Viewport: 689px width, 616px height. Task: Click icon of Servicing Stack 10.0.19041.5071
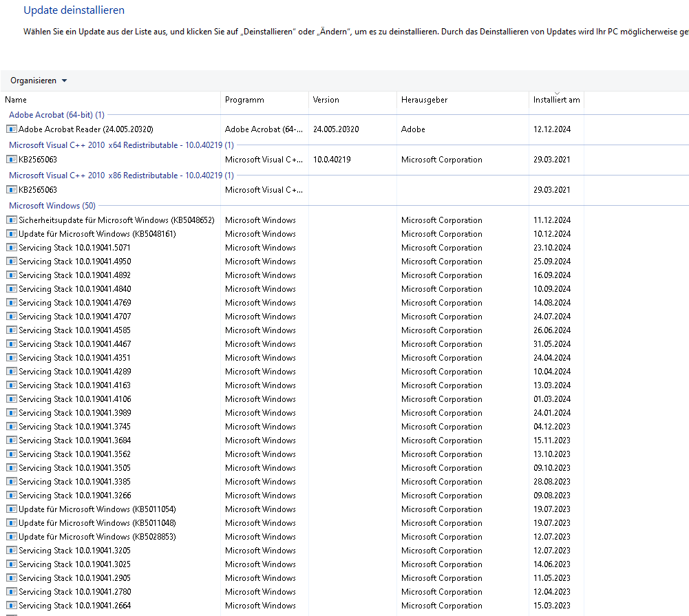12,247
